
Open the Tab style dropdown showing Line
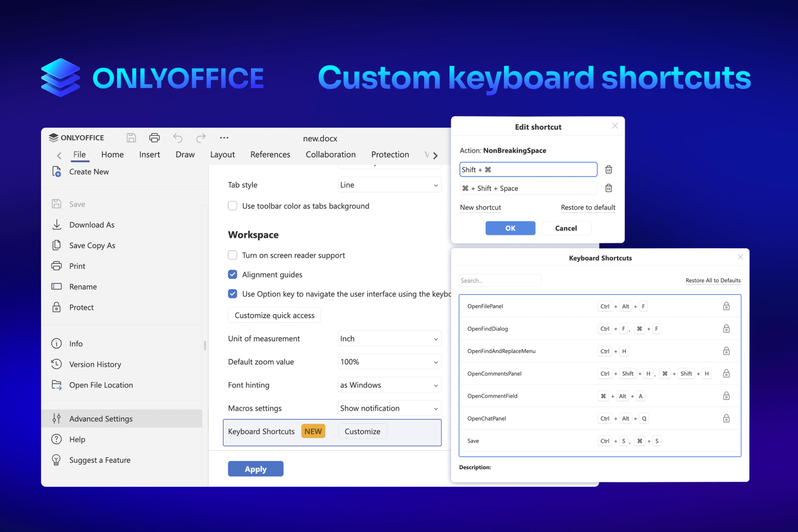[389, 184]
